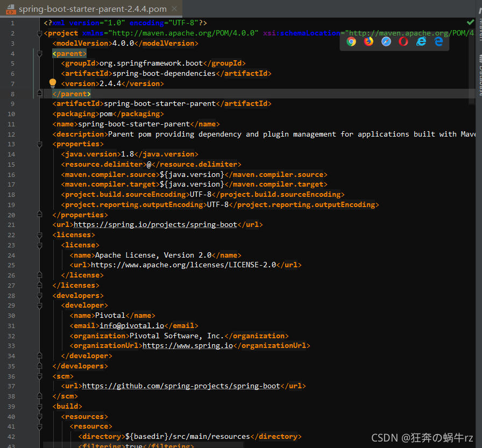
Task: Click the 1.8 java.version value
Action: [x=127, y=154]
